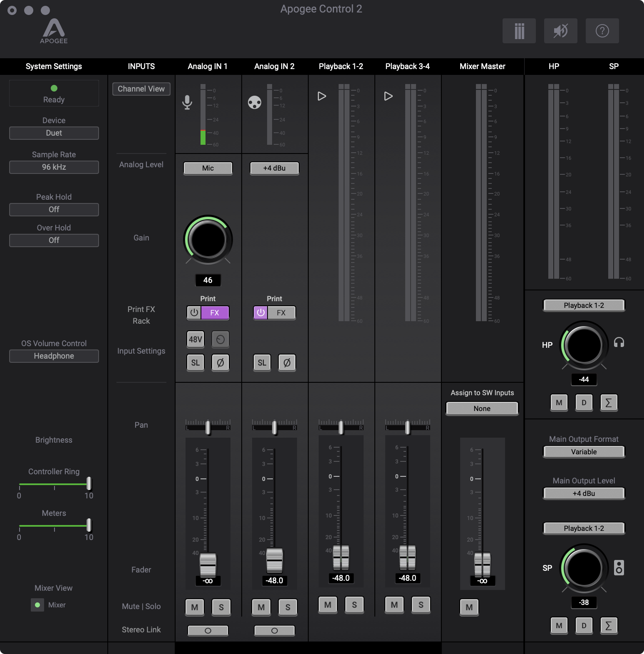Screen dimensions: 644x654
Task: Open the mixer faders view icon in header
Action: (x=519, y=31)
